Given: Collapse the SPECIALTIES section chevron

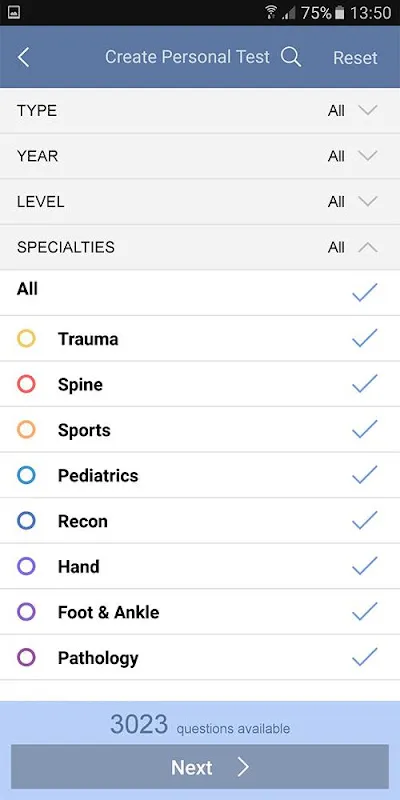Looking at the screenshot, I should pyautogui.click(x=367, y=247).
